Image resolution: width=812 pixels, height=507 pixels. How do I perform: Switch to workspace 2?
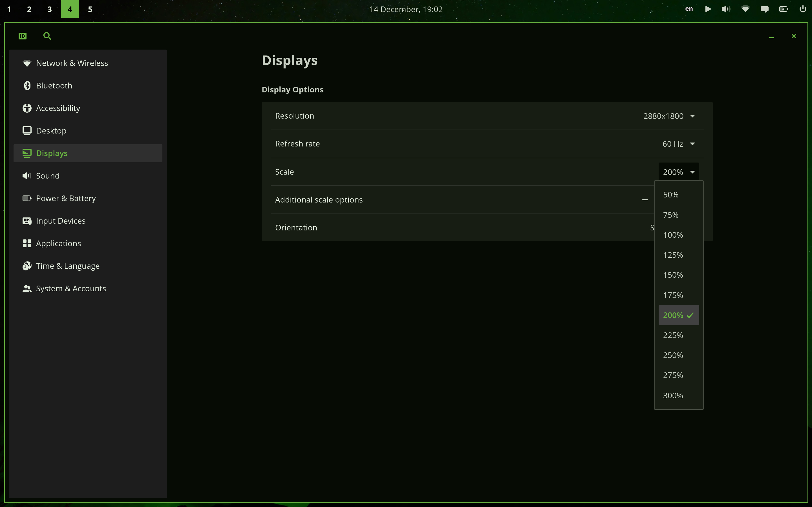point(29,9)
